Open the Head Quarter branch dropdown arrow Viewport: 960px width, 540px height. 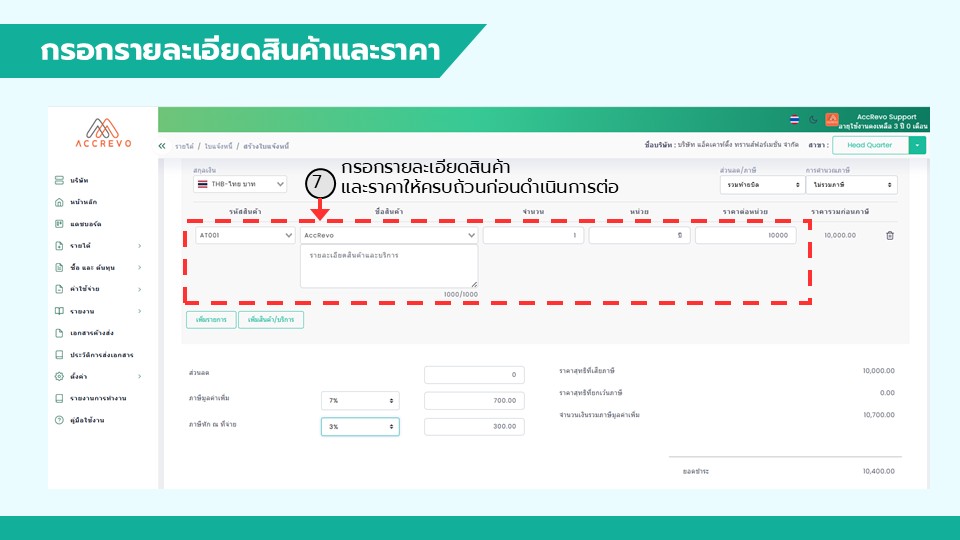918,145
